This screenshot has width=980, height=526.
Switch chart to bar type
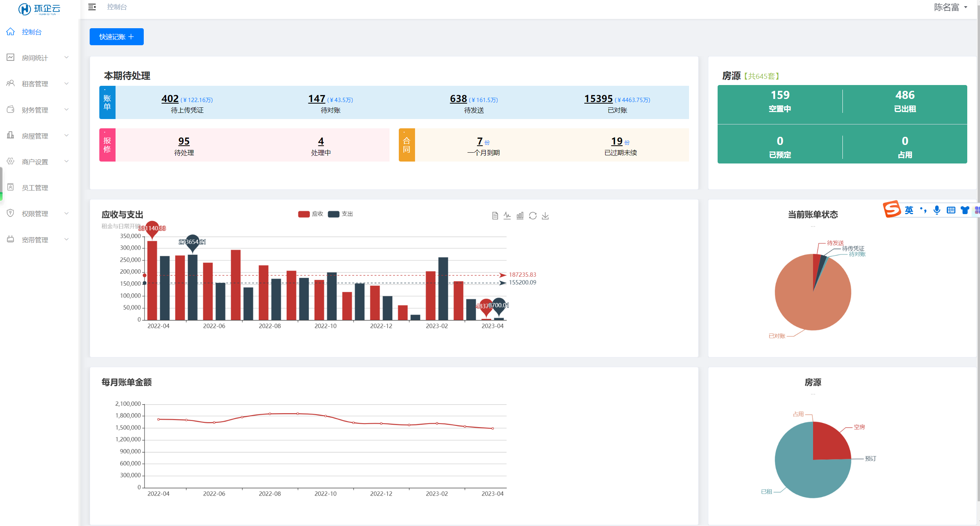coord(520,216)
